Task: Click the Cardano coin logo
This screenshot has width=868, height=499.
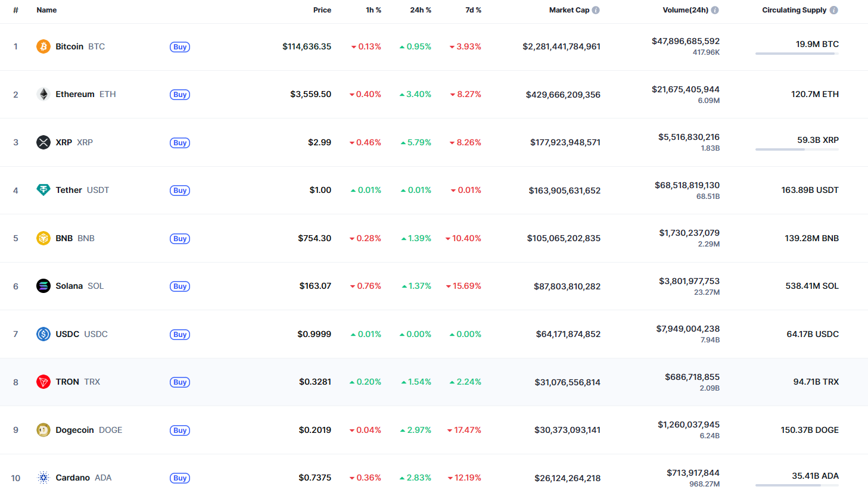Action: tap(43, 478)
